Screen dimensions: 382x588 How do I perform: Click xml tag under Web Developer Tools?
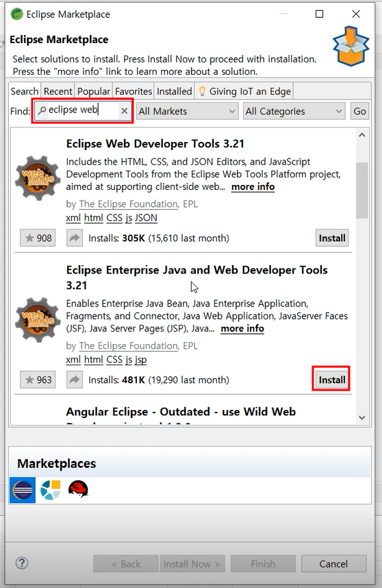[73, 217]
